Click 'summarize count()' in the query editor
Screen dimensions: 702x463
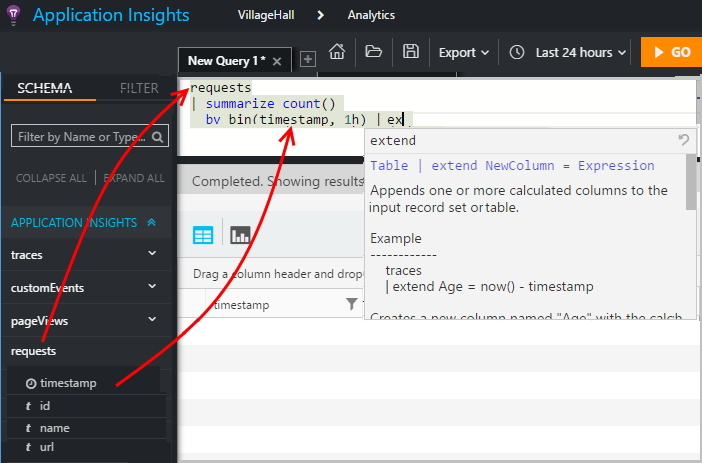point(270,104)
